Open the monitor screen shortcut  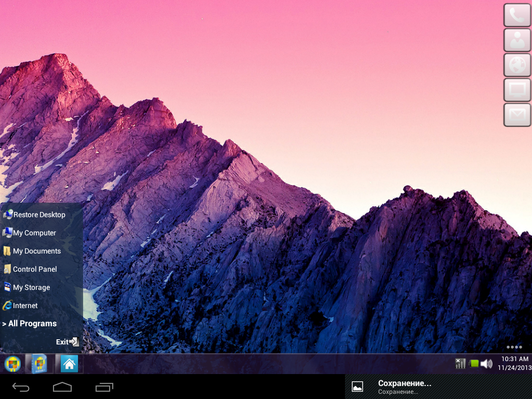tap(517, 90)
